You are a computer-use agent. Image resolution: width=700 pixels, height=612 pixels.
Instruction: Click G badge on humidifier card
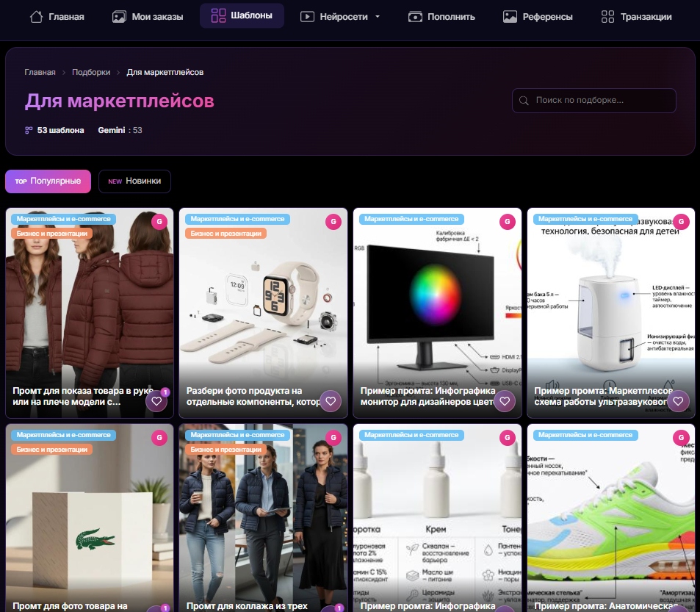click(681, 221)
